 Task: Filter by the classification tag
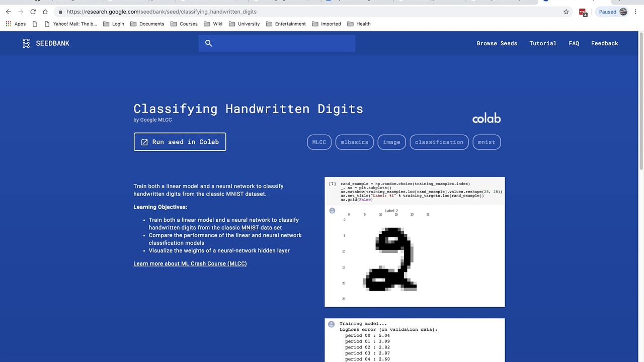[439, 142]
